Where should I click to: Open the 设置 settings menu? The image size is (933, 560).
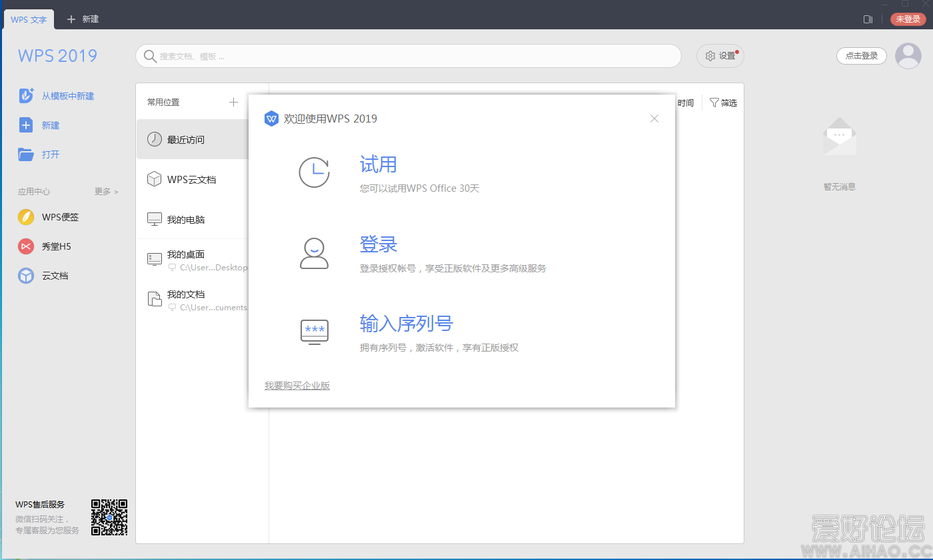click(x=720, y=56)
